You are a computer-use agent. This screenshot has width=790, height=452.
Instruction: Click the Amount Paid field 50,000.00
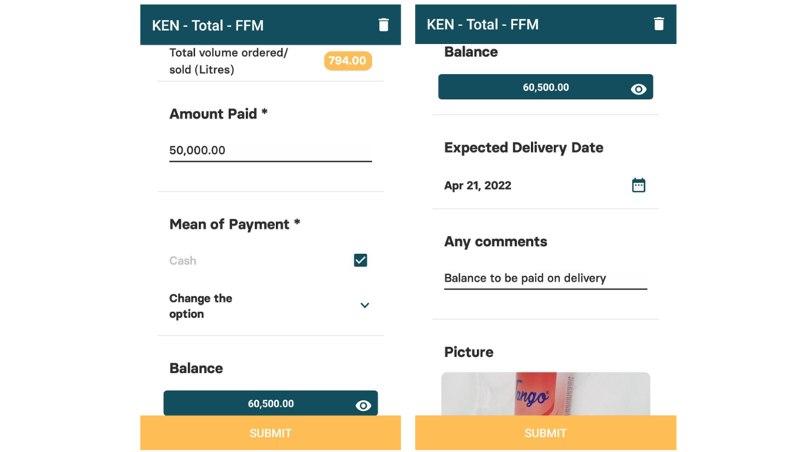click(270, 150)
